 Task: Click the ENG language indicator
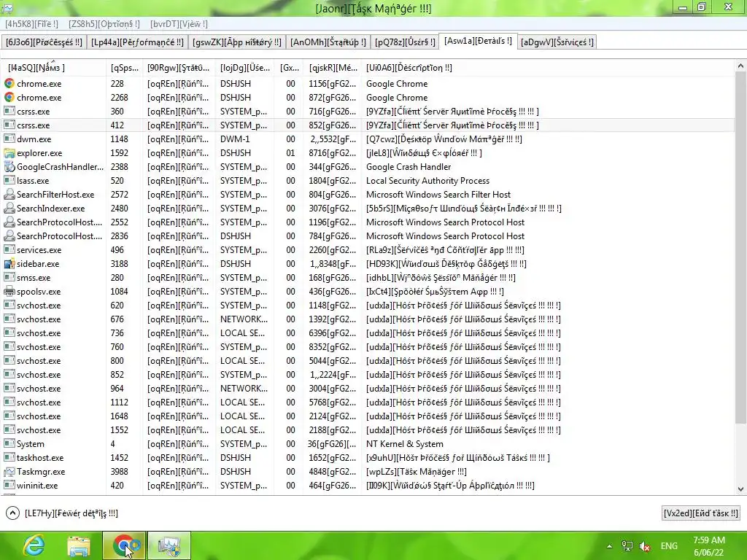tap(669, 546)
